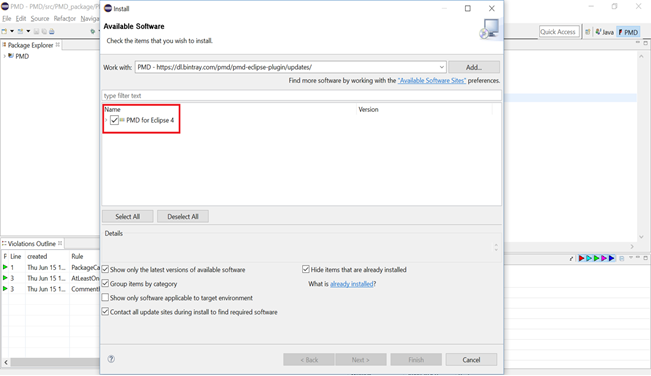Image resolution: width=651 pixels, height=376 pixels.
Task: Expand the PMD for Eclipse 4 category
Action: pyautogui.click(x=106, y=120)
